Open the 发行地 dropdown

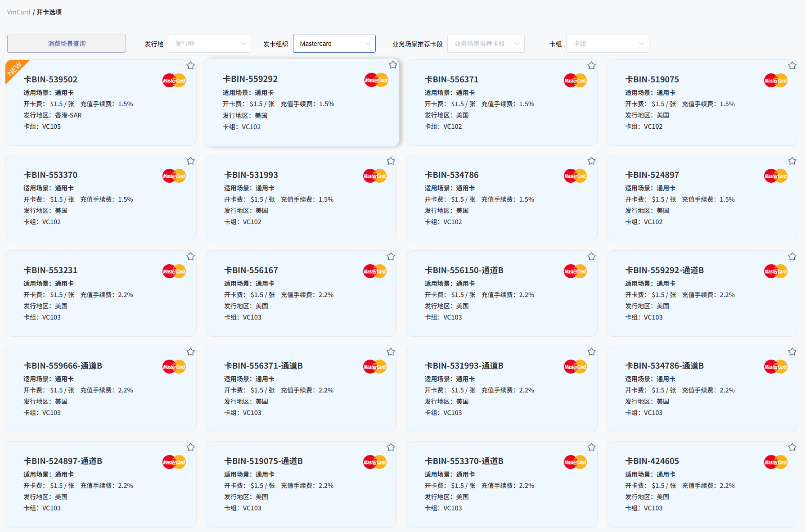(209, 44)
